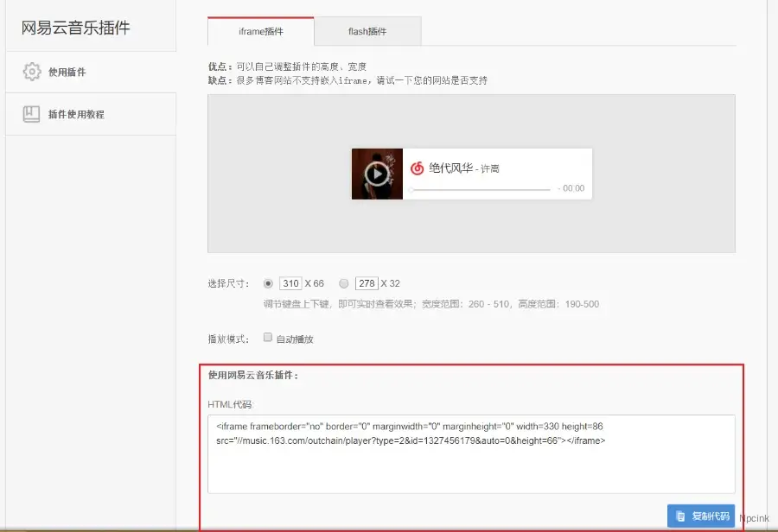This screenshot has width=778, height=532.
Task: Open 使用插件 in the sidebar
Action: [91, 72]
